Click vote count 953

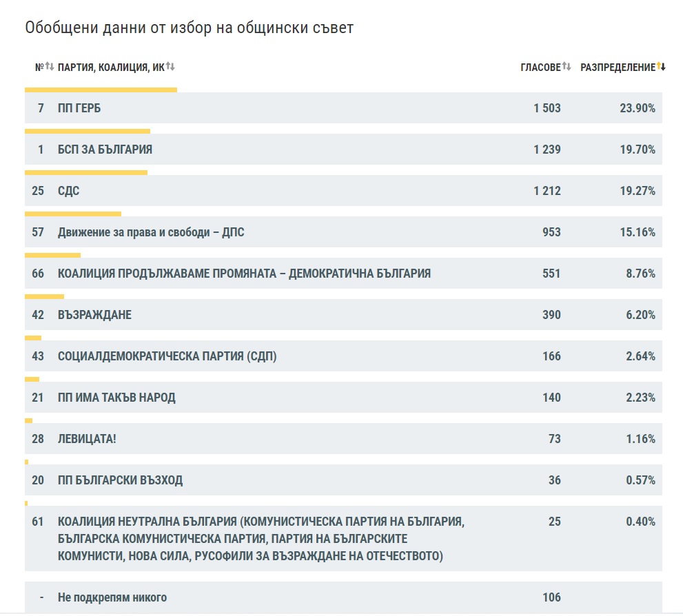pos(551,232)
